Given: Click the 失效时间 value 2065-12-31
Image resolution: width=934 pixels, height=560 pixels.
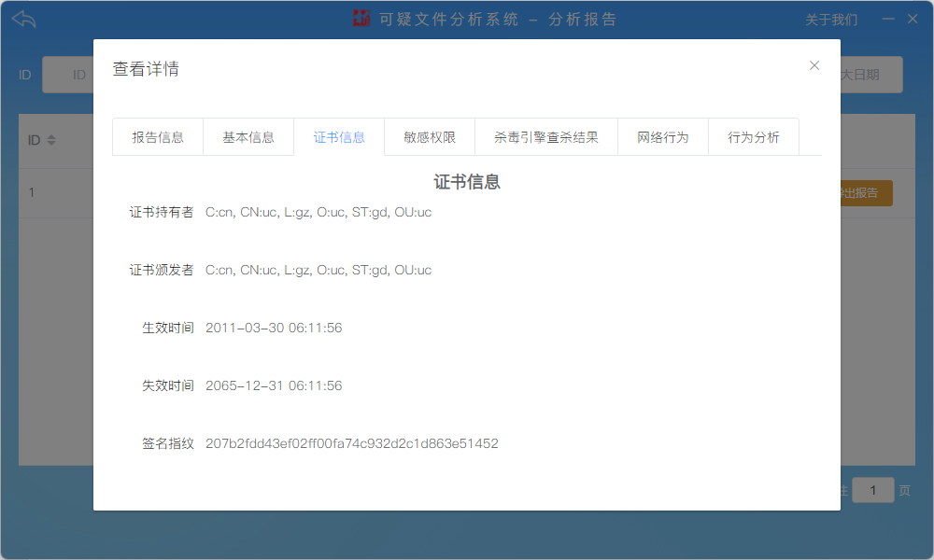Looking at the screenshot, I should pyautogui.click(x=274, y=385).
